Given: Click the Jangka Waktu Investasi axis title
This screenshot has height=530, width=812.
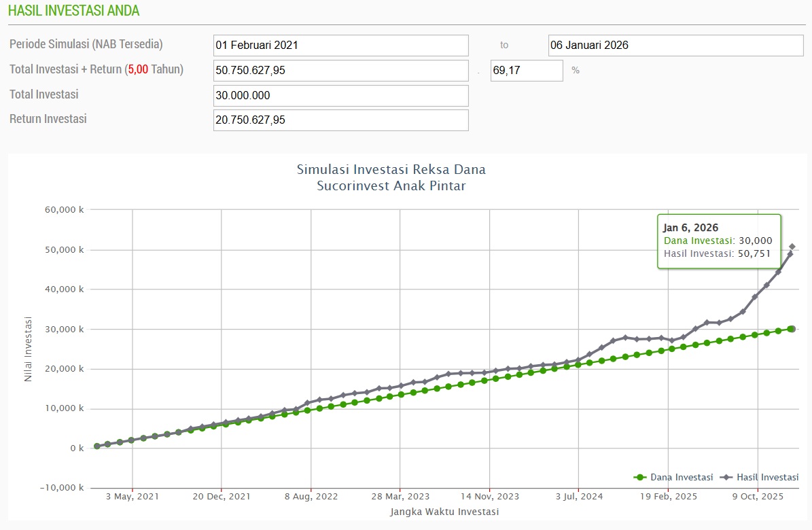Looking at the screenshot, I should click(x=444, y=512).
